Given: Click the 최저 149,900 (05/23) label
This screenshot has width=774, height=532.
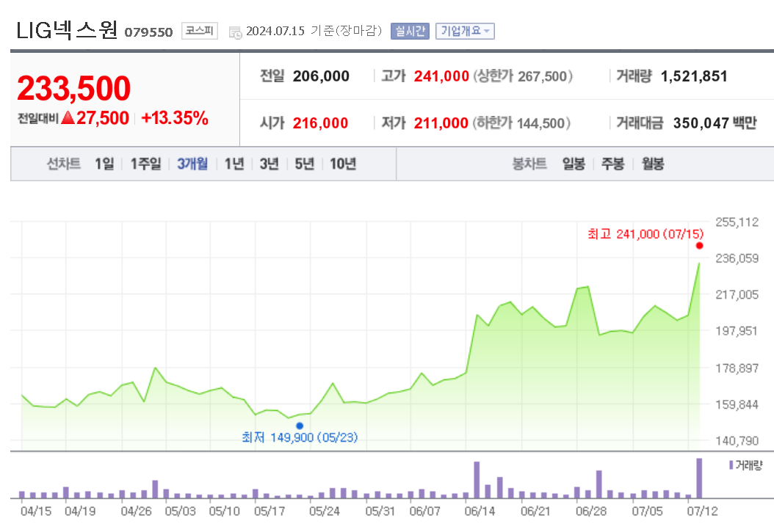Looking at the screenshot, I should (300, 437).
